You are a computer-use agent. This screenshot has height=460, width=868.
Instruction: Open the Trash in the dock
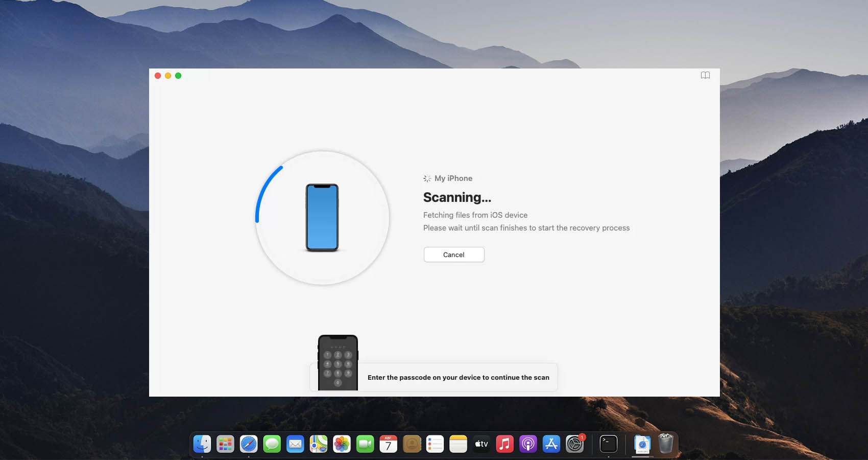666,444
